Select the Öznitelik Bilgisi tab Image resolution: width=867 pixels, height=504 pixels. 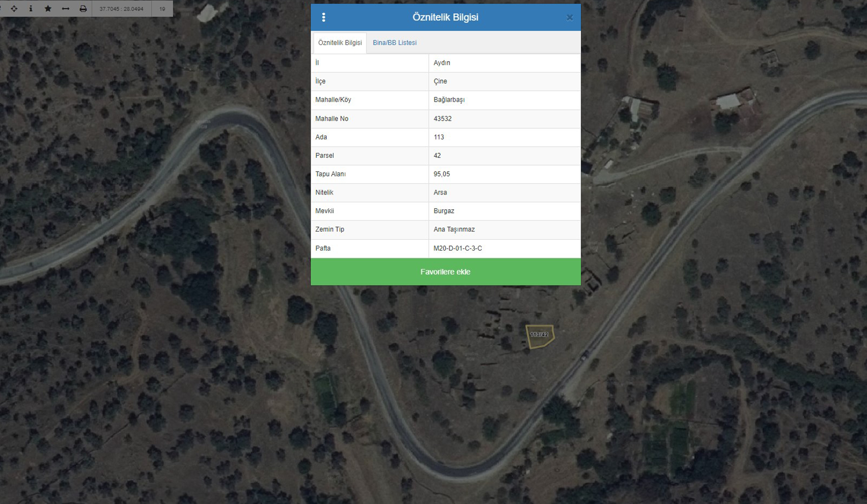(340, 43)
